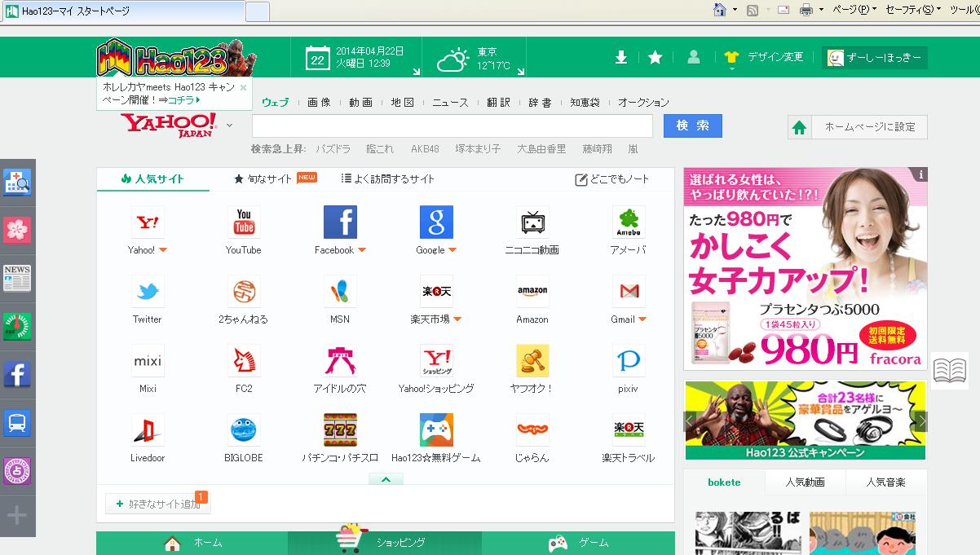
Task: Open the YouTube site icon
Action: [x=244, y=222]
